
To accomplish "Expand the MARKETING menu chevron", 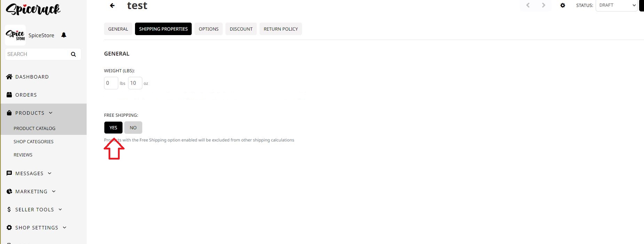I will [x=54, y=192].
